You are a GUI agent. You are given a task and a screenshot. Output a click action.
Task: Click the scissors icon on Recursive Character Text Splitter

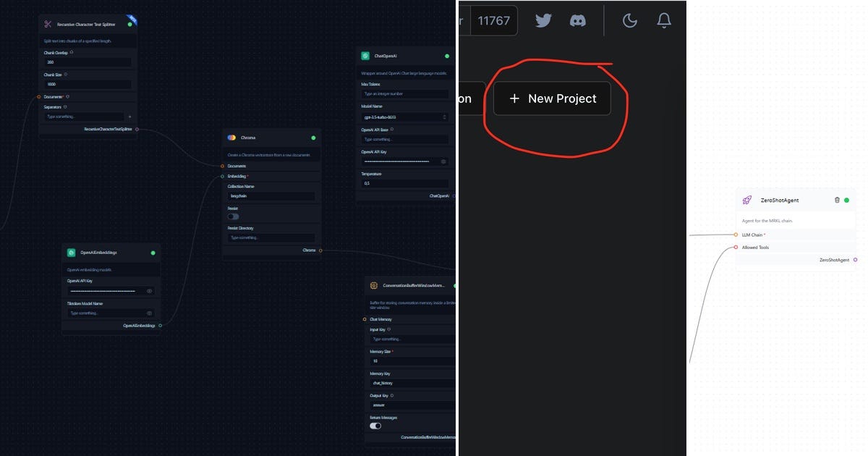coord(47,22)
